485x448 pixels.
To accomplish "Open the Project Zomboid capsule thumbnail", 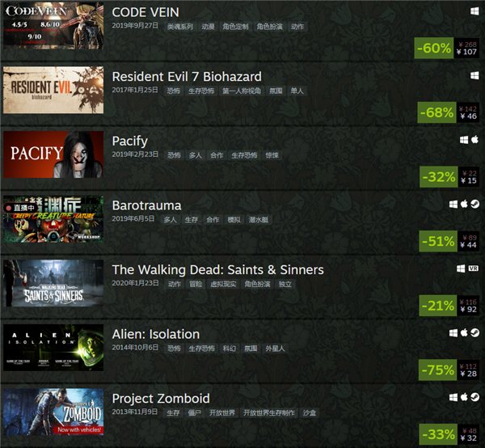I will click(x=53, y=412).
